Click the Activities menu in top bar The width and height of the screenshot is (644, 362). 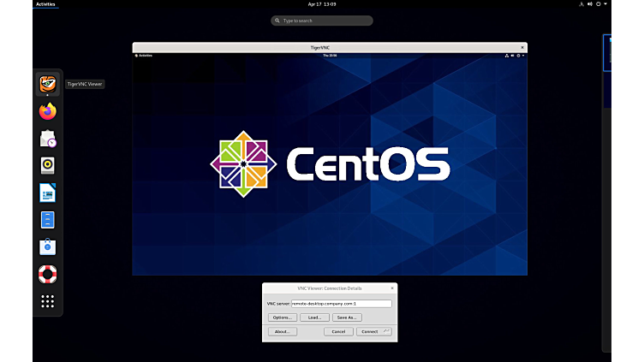(x=45, y=4)
